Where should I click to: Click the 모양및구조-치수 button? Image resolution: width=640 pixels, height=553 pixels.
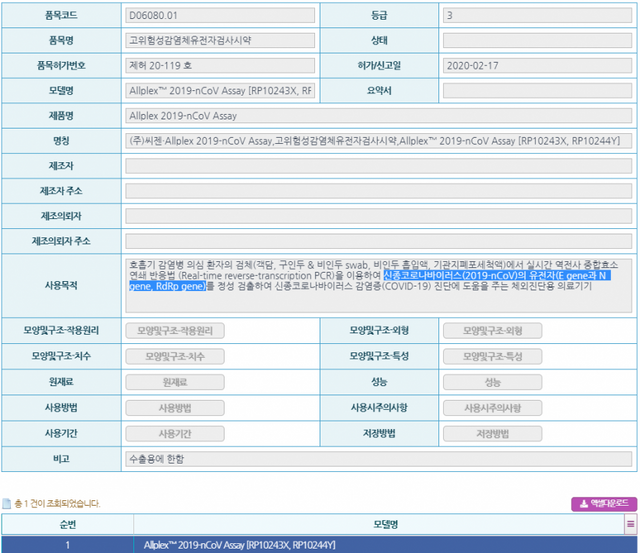(174, 356)
